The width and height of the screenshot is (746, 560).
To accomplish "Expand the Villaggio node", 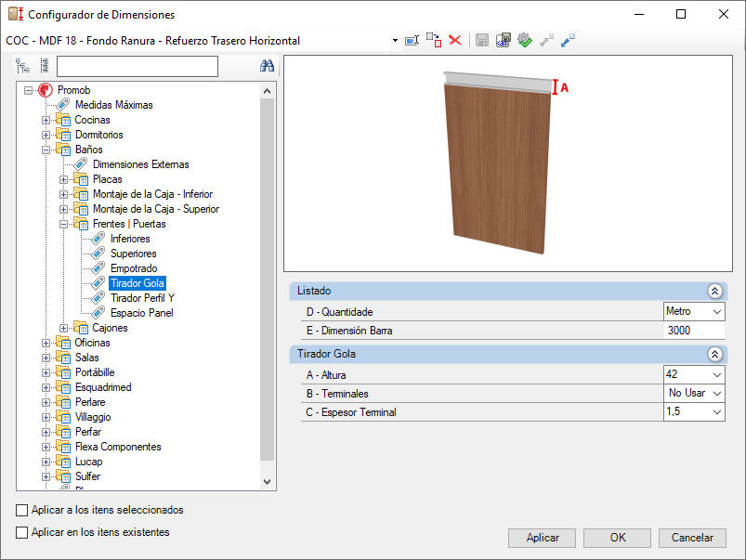I will 46,417.
